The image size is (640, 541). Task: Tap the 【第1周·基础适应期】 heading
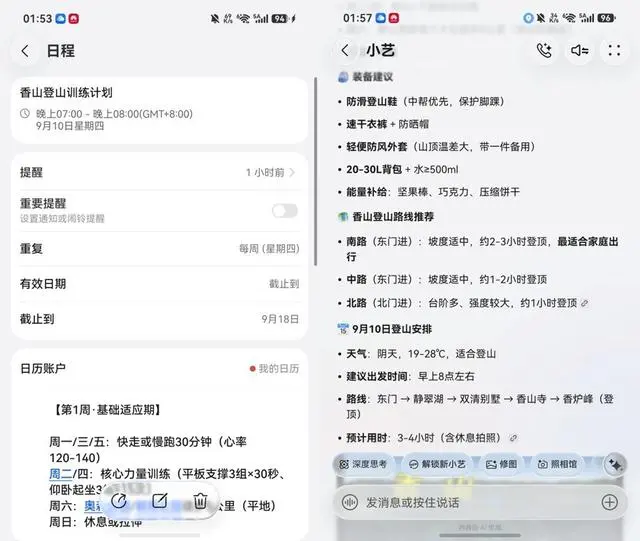pos(108,410)
